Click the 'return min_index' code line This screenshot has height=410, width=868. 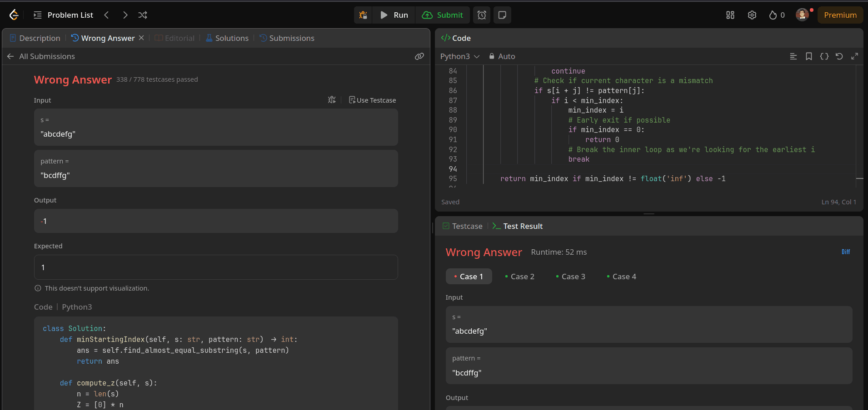pyautogui.click(x=613, y=179)
